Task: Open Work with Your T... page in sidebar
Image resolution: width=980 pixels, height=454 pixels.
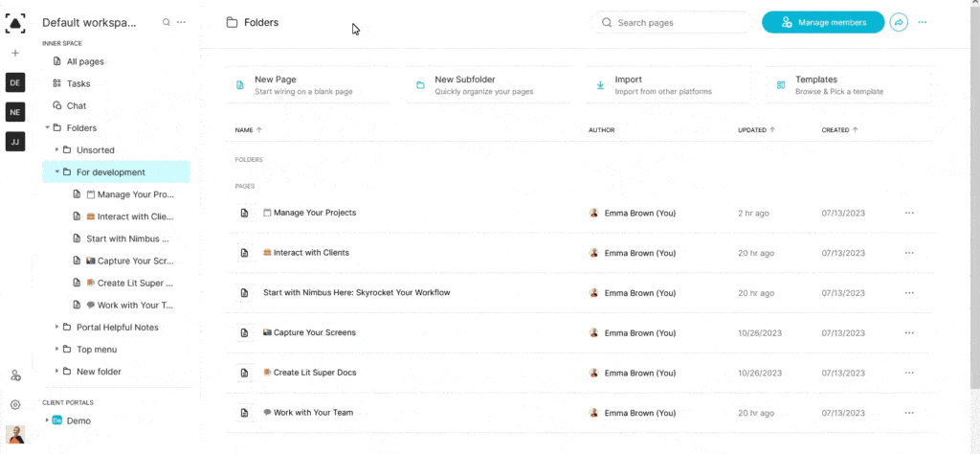Action: tap(122, 306)
